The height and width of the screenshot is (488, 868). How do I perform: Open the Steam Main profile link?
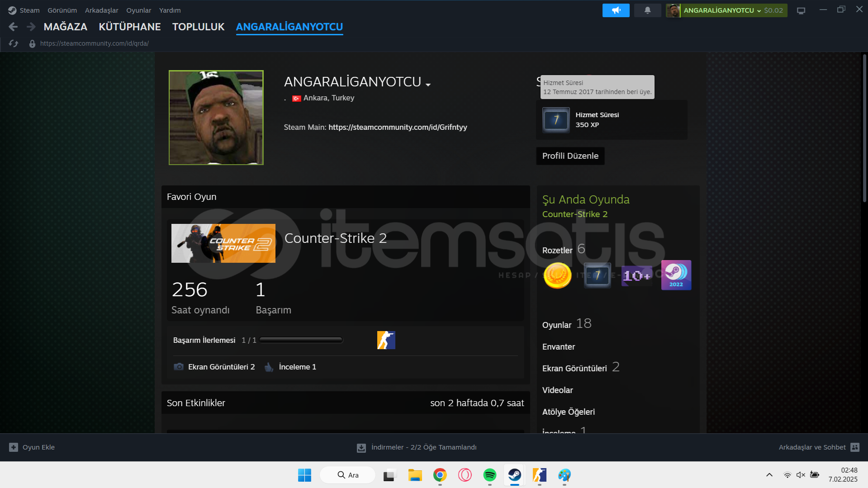398,127
